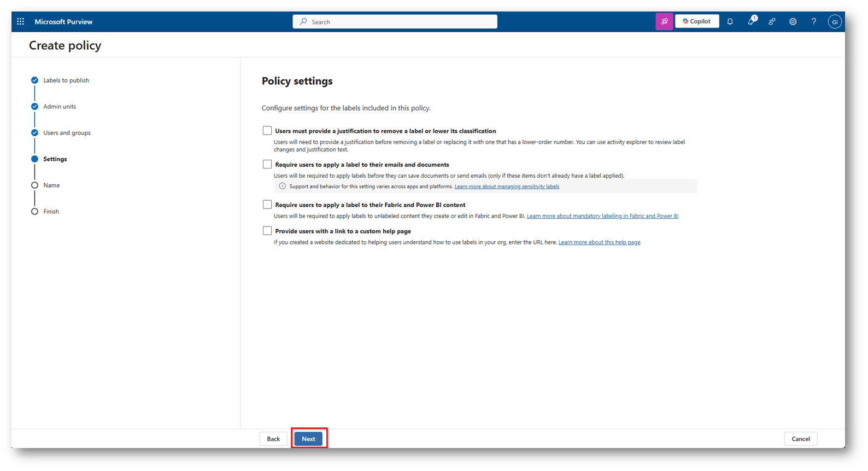Click the info icon beside support note
Screen dimensions: 868x471
point(283,186)
